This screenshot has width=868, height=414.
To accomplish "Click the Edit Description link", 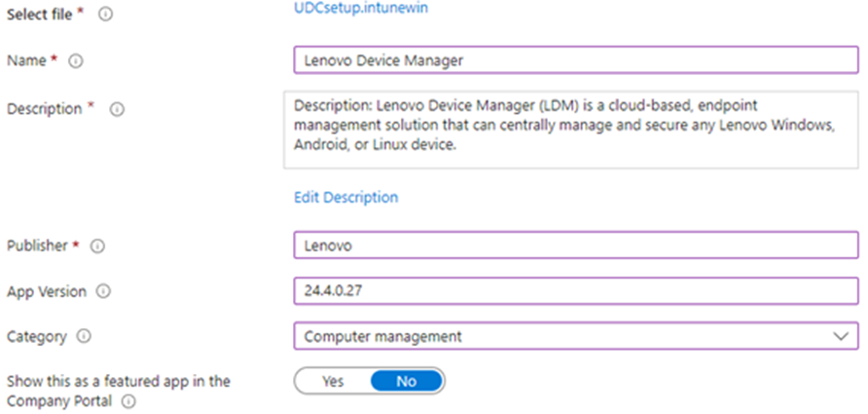I will click(x=345, y=198).
